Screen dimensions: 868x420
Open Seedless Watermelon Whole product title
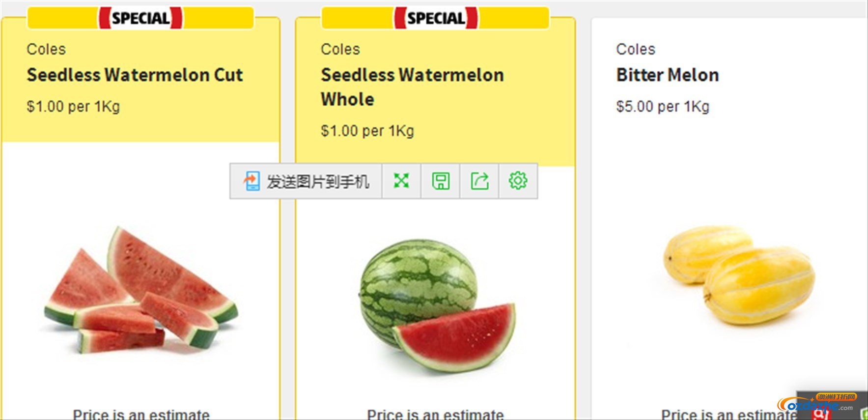point(413,87)
